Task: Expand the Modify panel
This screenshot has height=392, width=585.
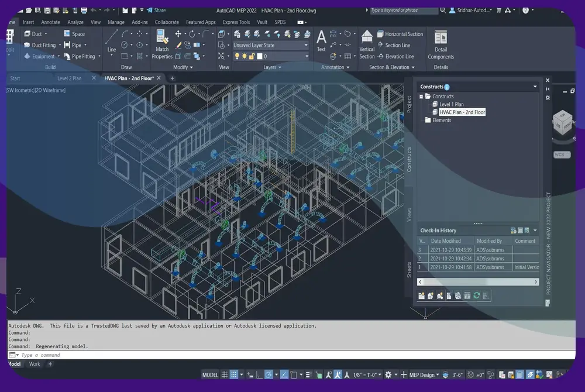Action: pyautogui.click(x=183, y=67)
